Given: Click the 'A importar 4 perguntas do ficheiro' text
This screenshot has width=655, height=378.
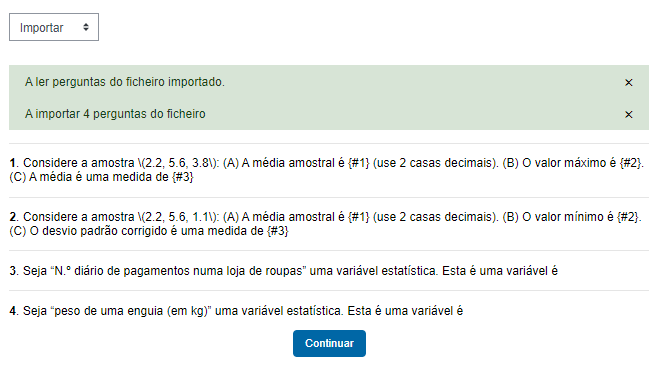Looking at the screenshot, I should click(115, 114).
